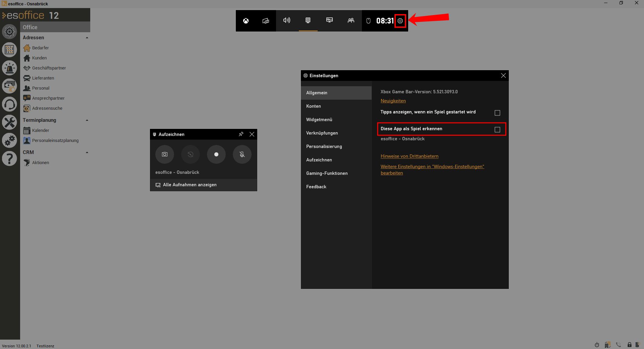Open Adressensuche entry

click(47, 108)
